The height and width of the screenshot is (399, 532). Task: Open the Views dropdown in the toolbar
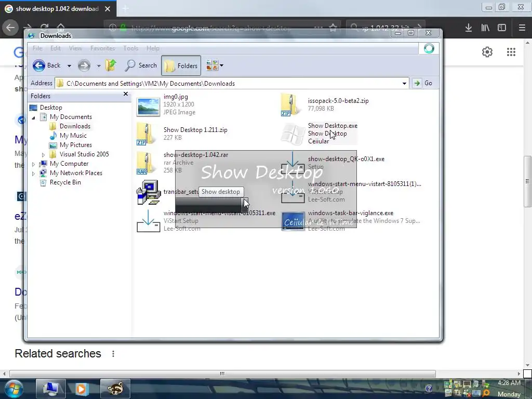click(x=215, y=65)
